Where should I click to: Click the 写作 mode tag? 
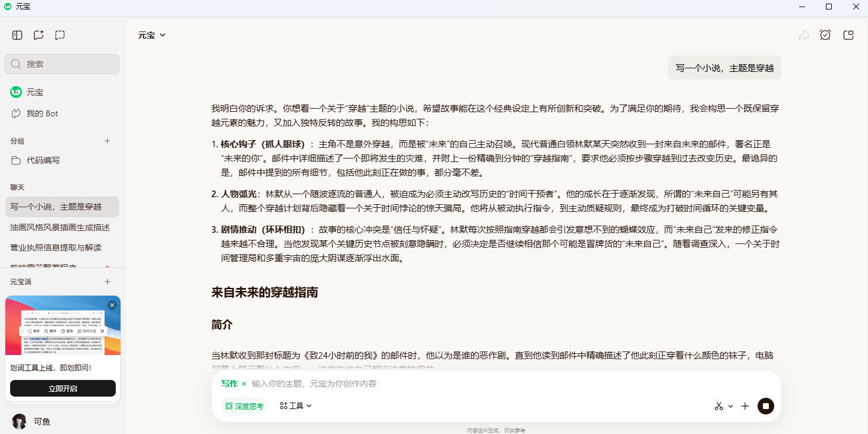pyautogui.click(x=229, y=384)
